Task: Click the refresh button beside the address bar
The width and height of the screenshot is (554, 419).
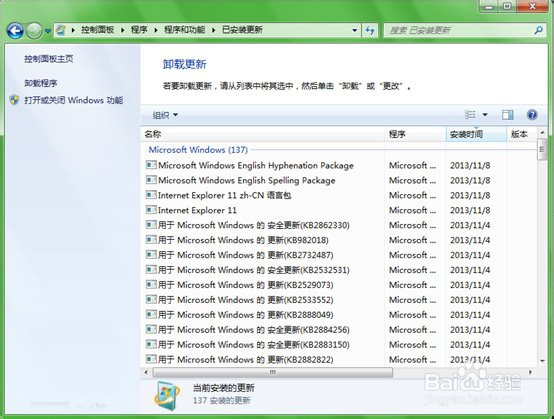Action: coord(370,30)
